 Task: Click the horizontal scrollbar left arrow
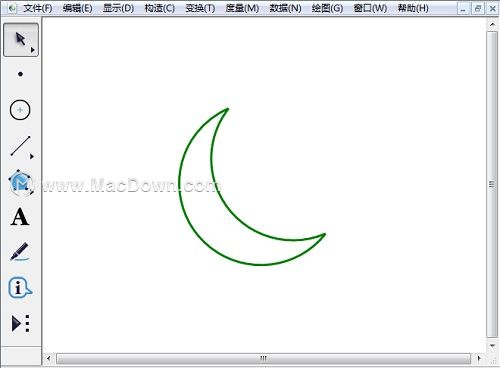(x=49, y=358)
